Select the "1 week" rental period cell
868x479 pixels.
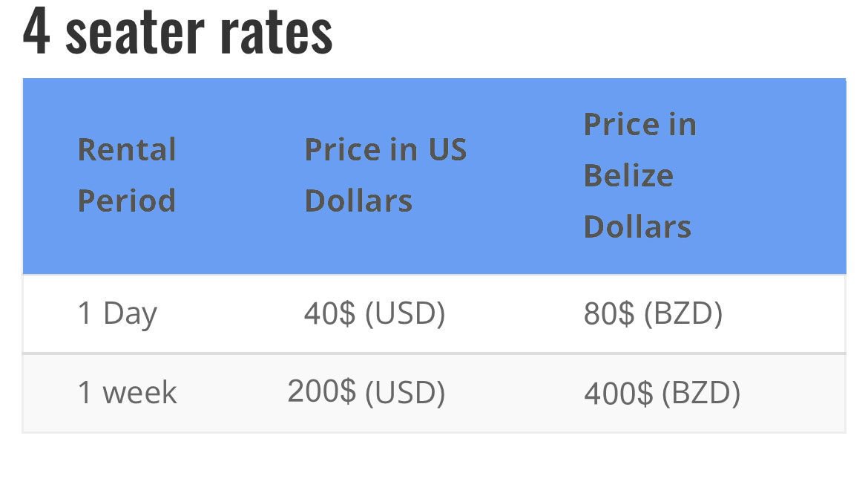point(127,392)
